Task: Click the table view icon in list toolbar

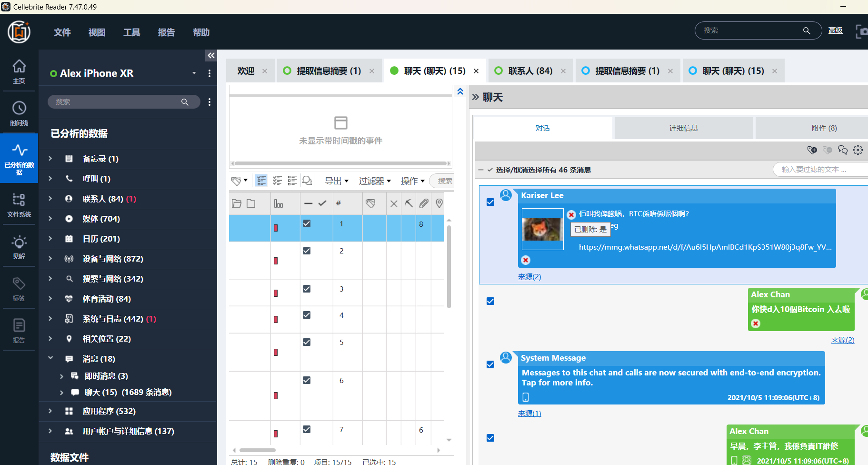Action: 261,181
